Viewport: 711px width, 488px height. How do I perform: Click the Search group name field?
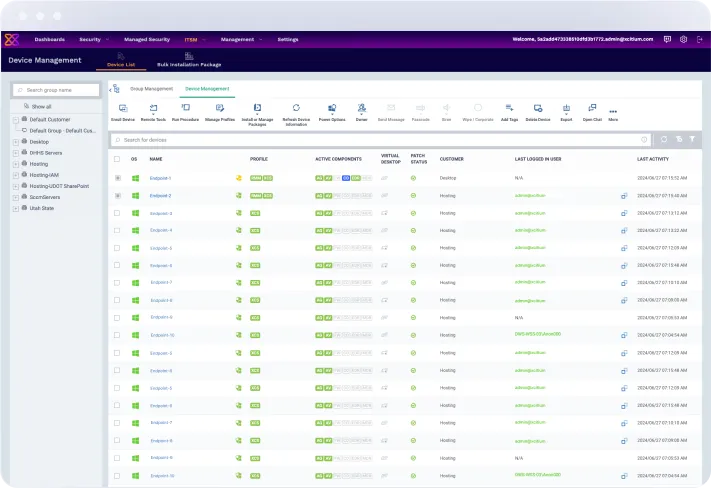coord(56,90)
